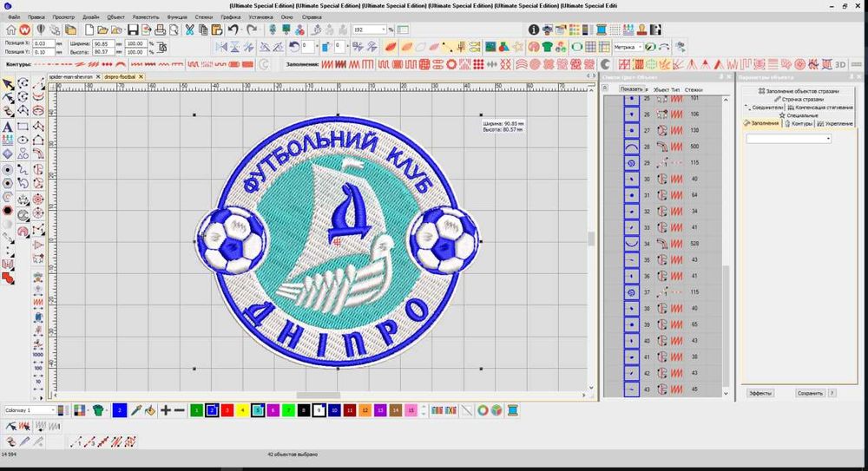Click the Print icon
The width and height of the screenshot is (868, 471).
click(161, 29)
